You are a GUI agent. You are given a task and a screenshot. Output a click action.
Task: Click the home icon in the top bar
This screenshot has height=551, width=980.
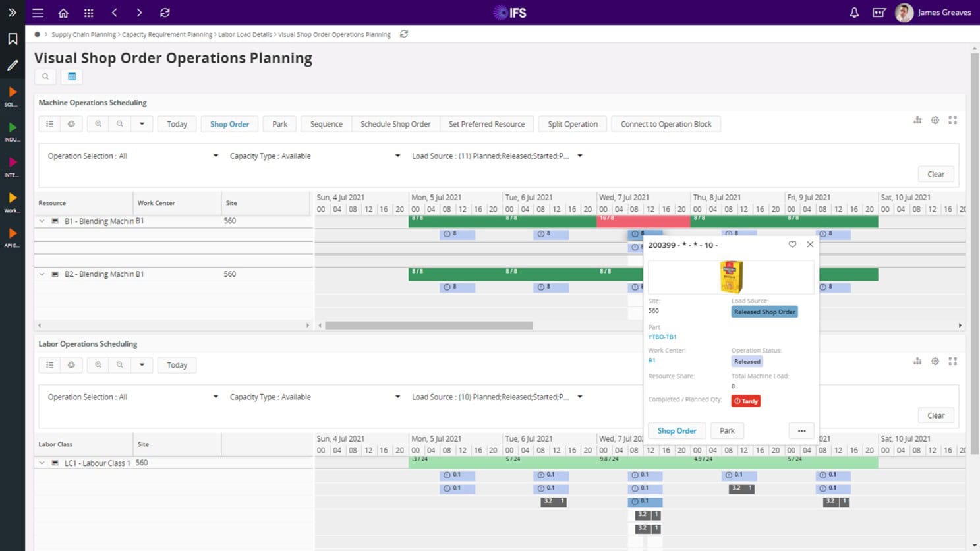tap(63, 13)
